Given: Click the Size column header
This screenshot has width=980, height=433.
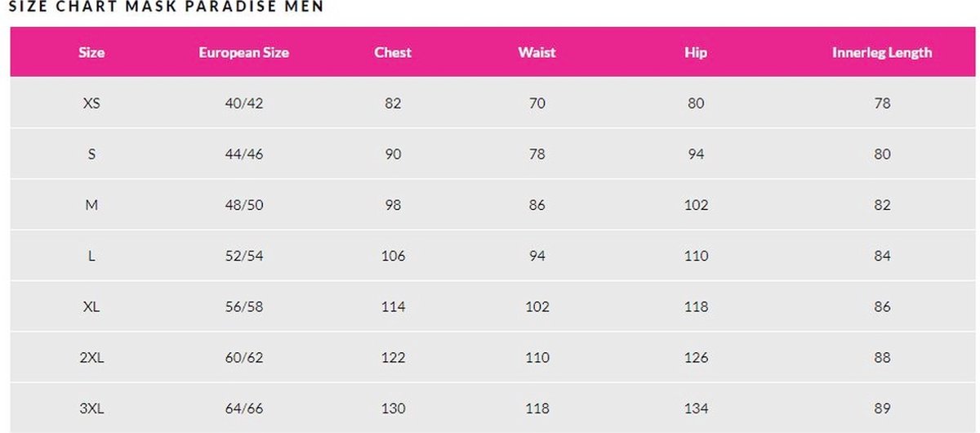Looking at the screenshot, I should (91, 52).
